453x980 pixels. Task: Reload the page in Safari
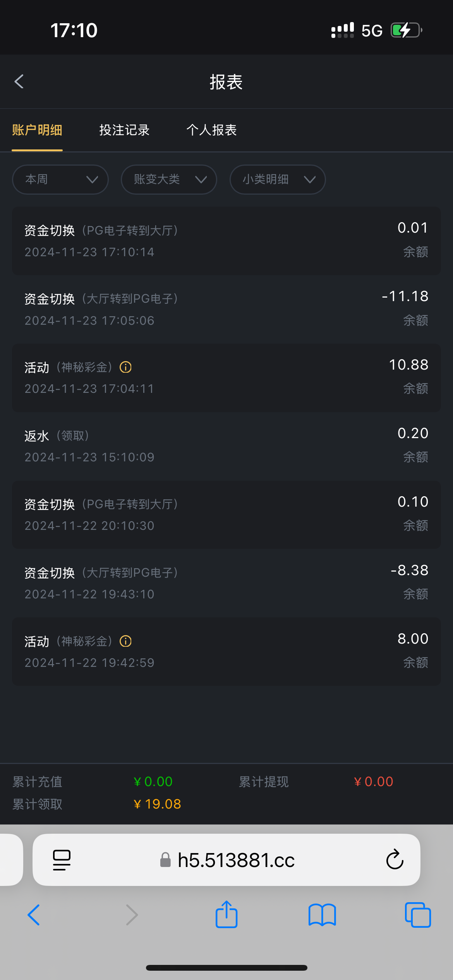point(395,860)
